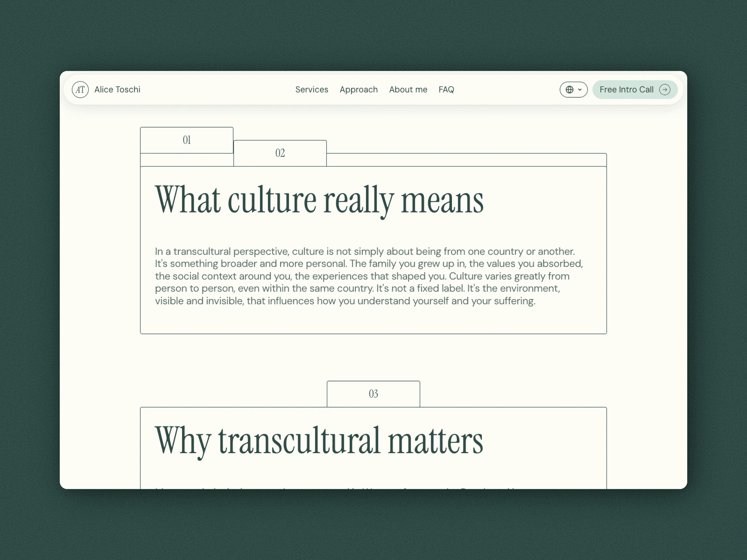Click the transcultural perspective paragraph text
The height and width of the screenshot is (560, 747).
click(369, 276)
